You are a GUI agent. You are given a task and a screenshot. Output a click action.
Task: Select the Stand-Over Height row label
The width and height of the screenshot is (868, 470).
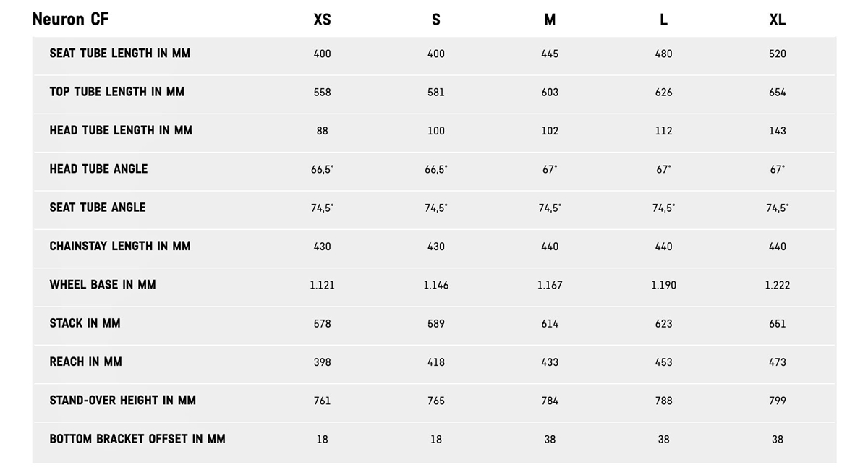coord(123,401)
